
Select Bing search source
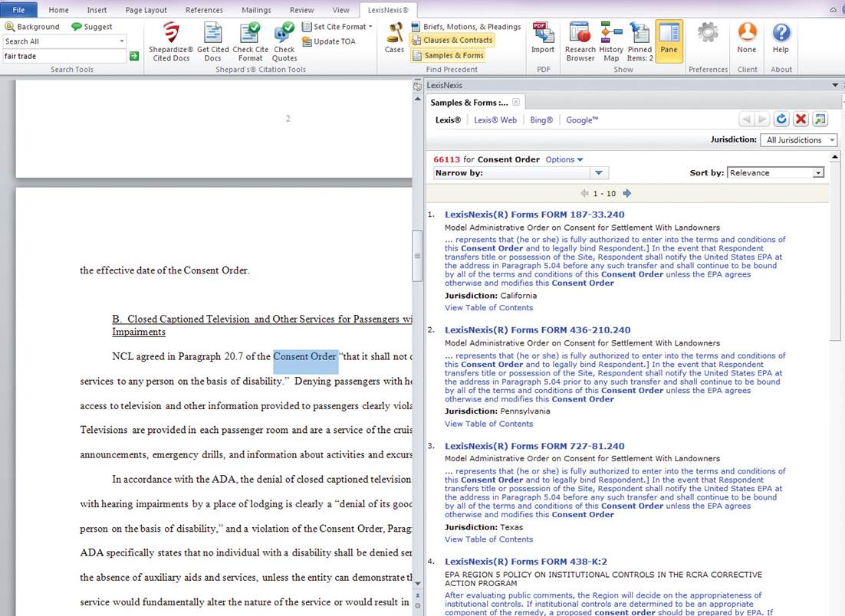pyautogui.click(x=541, y=120)
